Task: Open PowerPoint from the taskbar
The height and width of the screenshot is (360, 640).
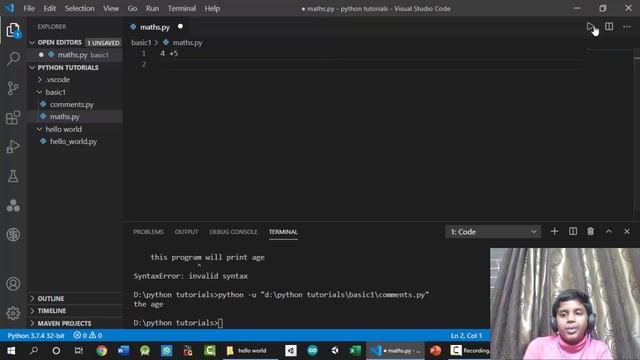Action: click(x=436, y=351)
